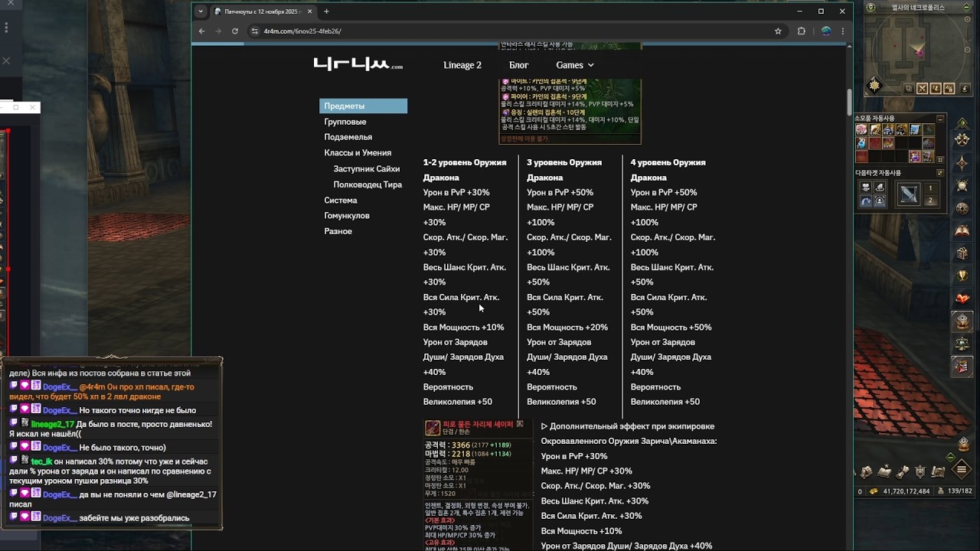Click the tec_lk chat username

pyautogui.click(x=41, y=461)
